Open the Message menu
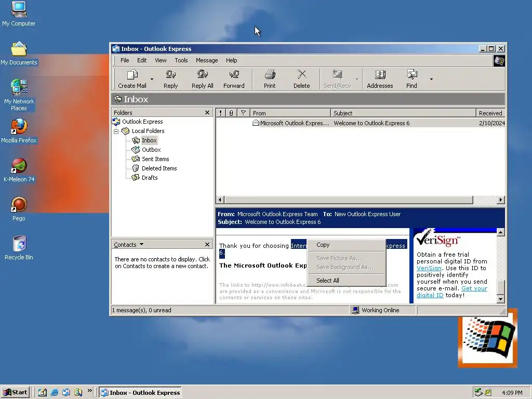Screen dimensions: 532x399 [x=207, y=60]
